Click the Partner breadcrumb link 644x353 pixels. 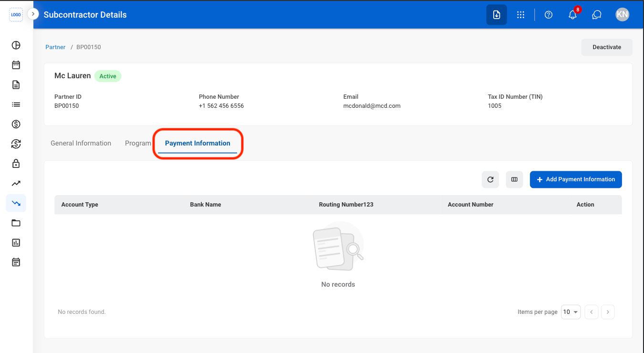55,47
